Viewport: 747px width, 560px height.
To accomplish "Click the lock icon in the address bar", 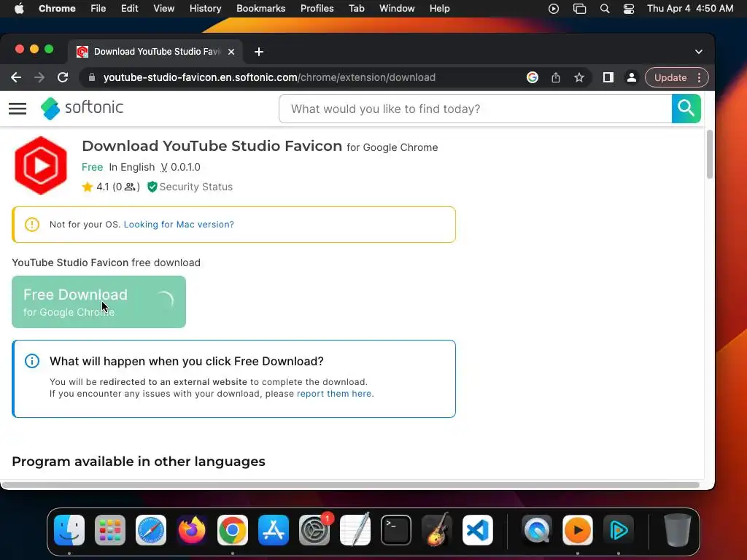I will point(92,77).
